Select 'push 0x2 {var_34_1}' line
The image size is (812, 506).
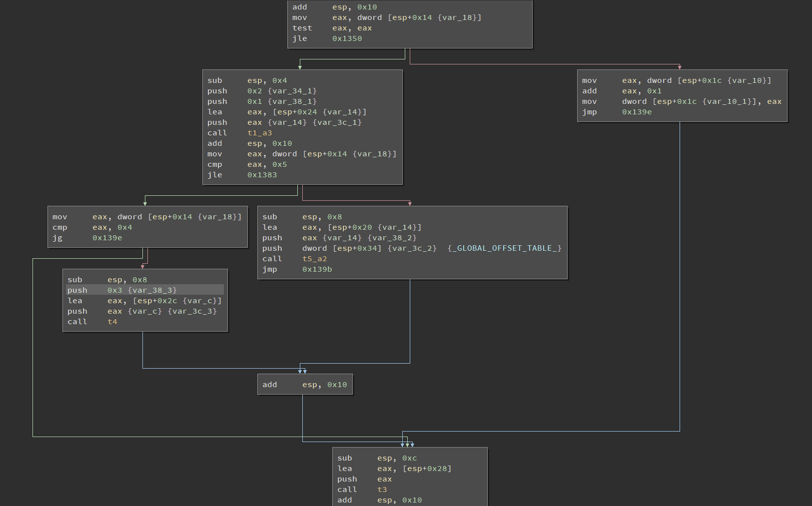(x=262, y=91)
